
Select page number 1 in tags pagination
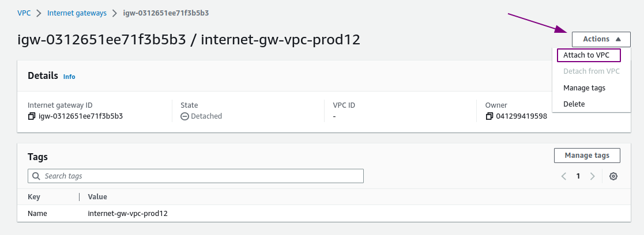click(578, 176)
